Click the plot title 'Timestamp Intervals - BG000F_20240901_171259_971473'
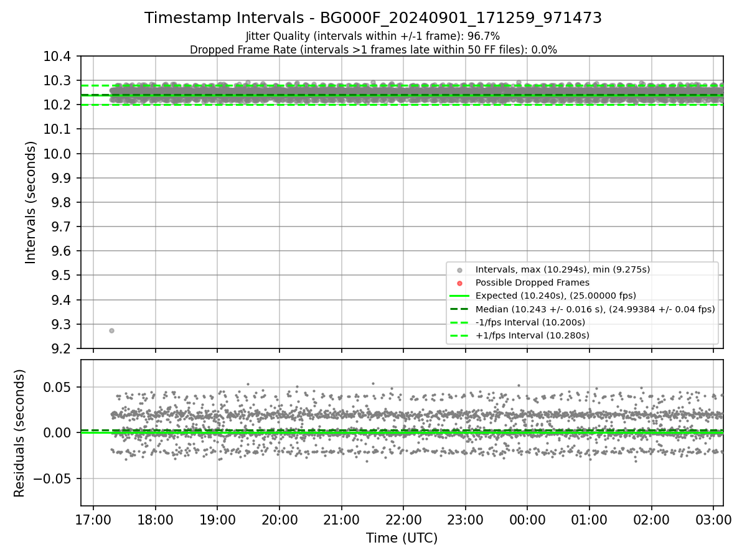 (x=373, y=18)
